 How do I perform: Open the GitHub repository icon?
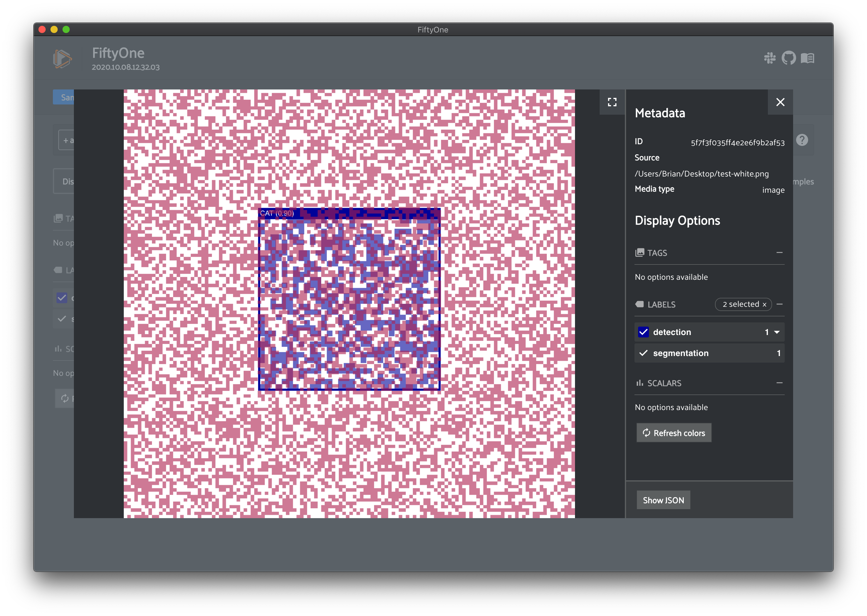point(788,58)
